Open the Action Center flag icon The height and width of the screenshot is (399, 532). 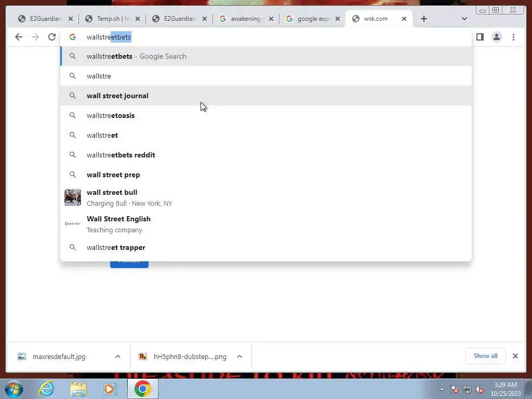pos(455,389)
